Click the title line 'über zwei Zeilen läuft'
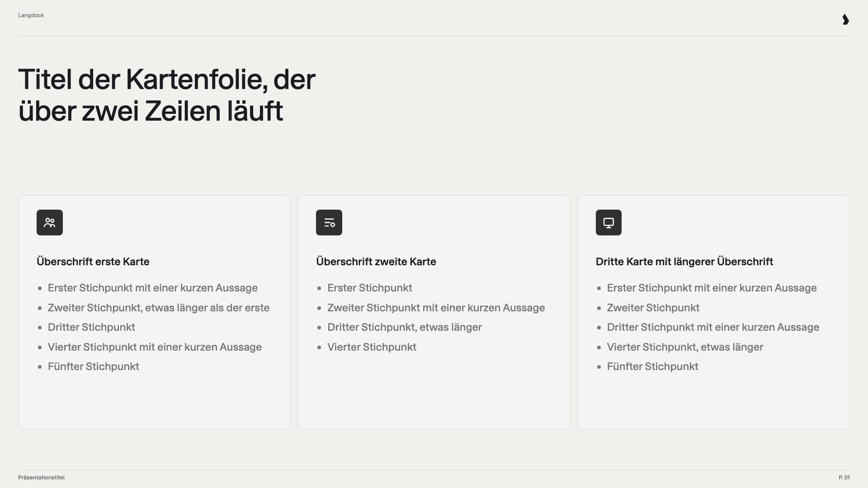The height and width of the screenshot is (488, 868). (151, 111)
